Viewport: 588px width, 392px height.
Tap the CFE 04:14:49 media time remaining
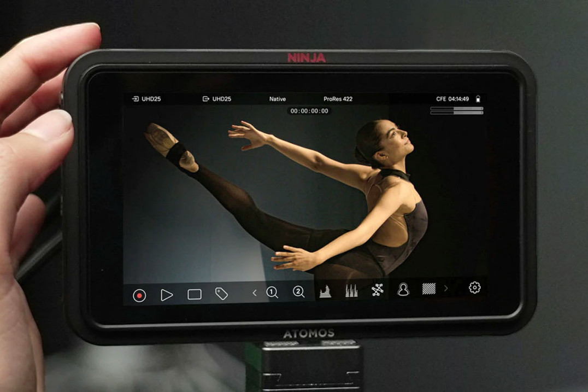point(452,99)
